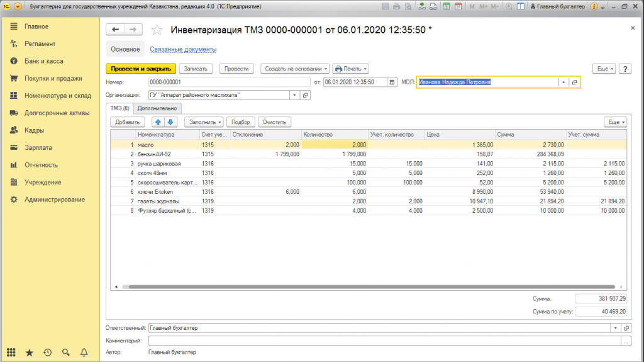
Task: Open the Зарплата section in the sidebar
Action: pyautogui.click(x=38, y=147)
